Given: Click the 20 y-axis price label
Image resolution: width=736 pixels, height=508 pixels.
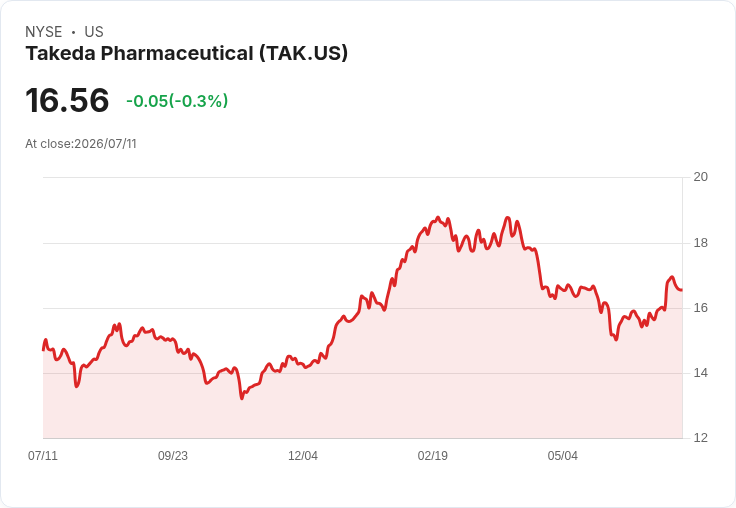Looking at the screenshot, I should [700, 177].
